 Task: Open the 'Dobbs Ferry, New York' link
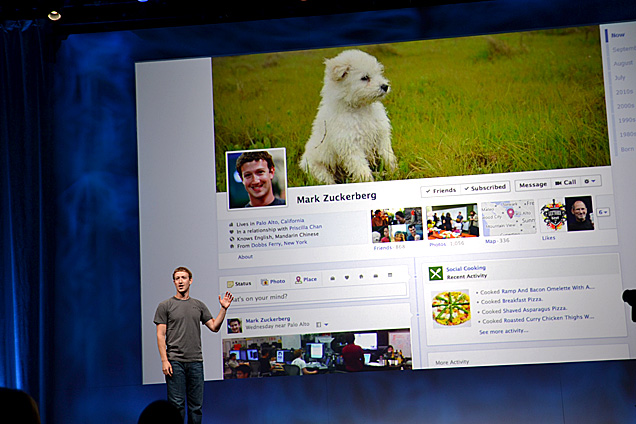279,244
